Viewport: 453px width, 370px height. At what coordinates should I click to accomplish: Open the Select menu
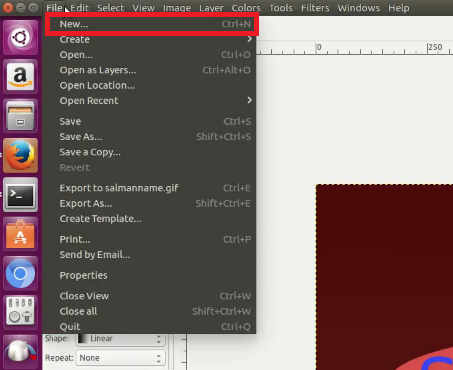tap(110, 8)
